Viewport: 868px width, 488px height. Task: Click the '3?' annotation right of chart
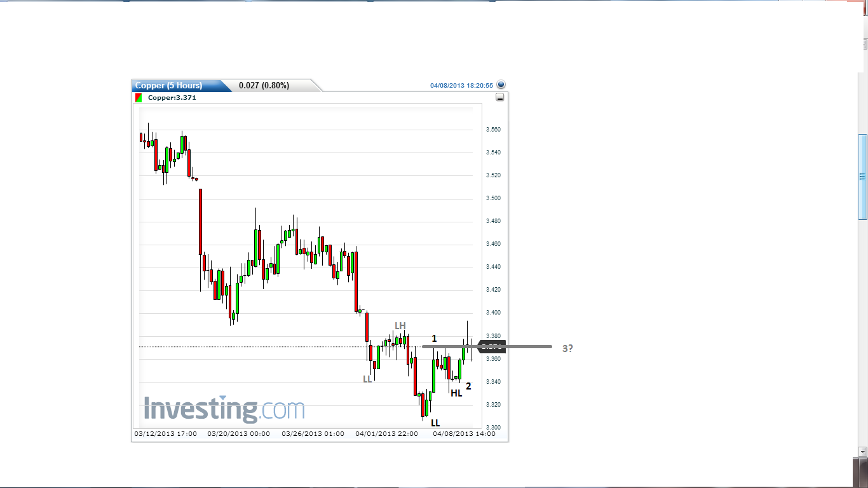click(567, 348)
